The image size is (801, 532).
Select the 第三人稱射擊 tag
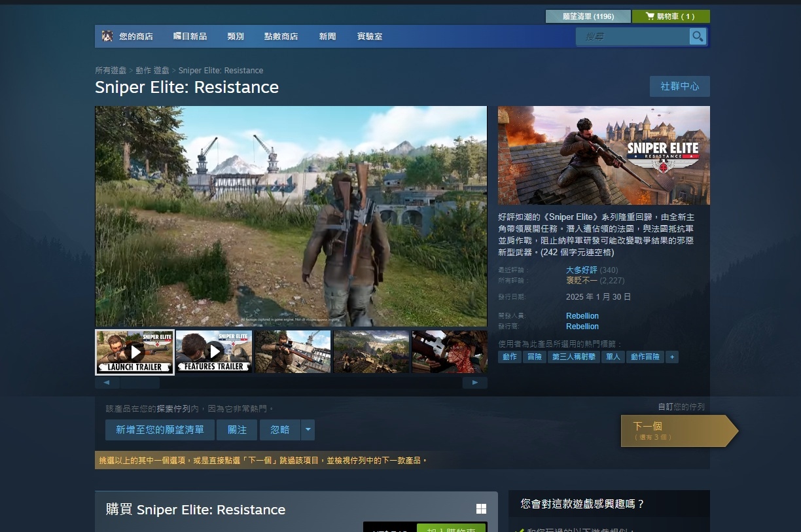(574, 357)
